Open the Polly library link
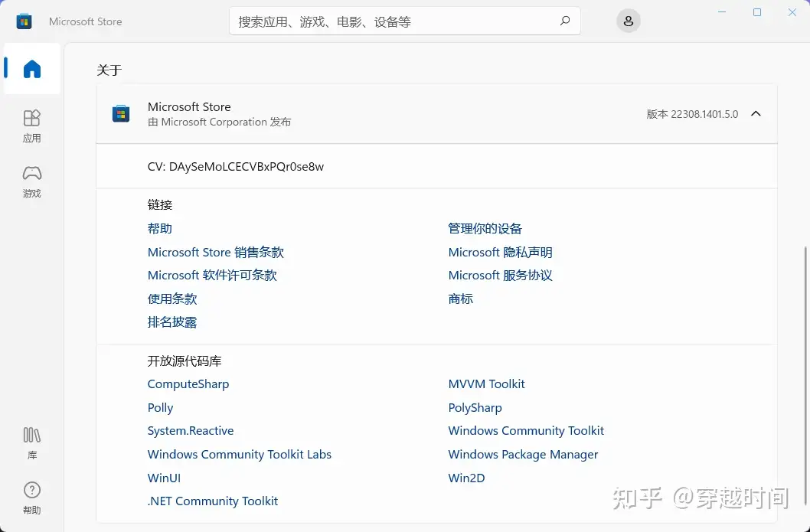The height and width of the screenshot is (532, 810). click(160, 408)
